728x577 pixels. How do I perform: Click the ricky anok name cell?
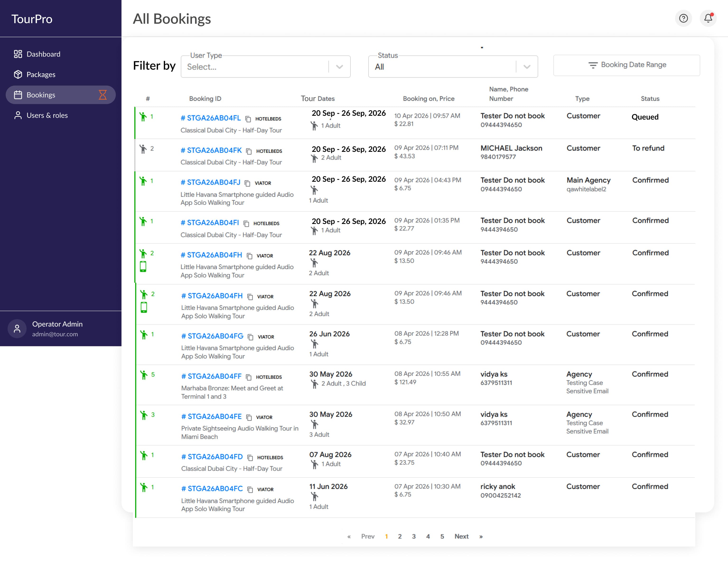[498, 487]
